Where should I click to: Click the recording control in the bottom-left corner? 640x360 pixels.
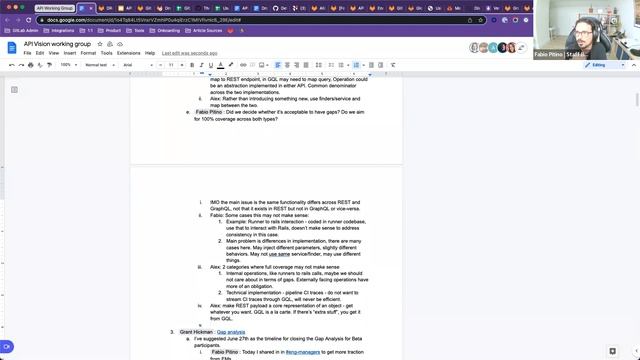coord(7,347)
